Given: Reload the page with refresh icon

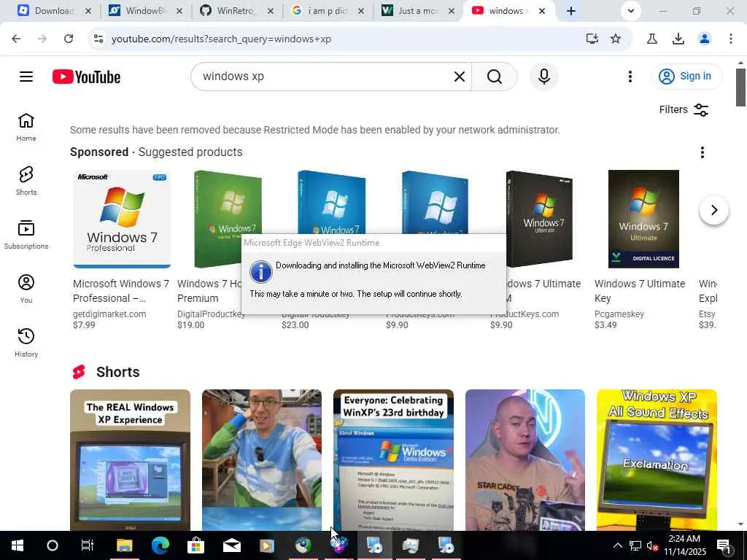Looking at the screenshot, I should (x=69, y=39).
